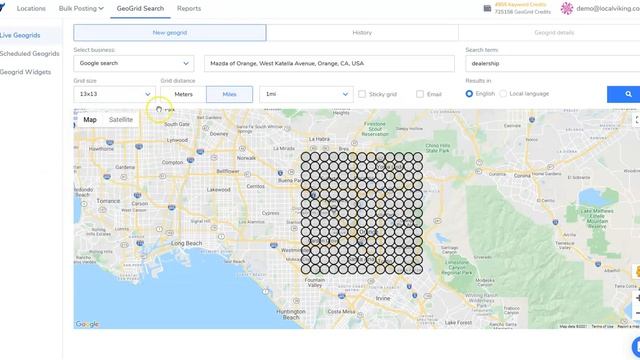Open Geogrid Widgets in sidebar
Image resolution: width=640 pixels, height=360 pixels.
[x=25, y=72]
